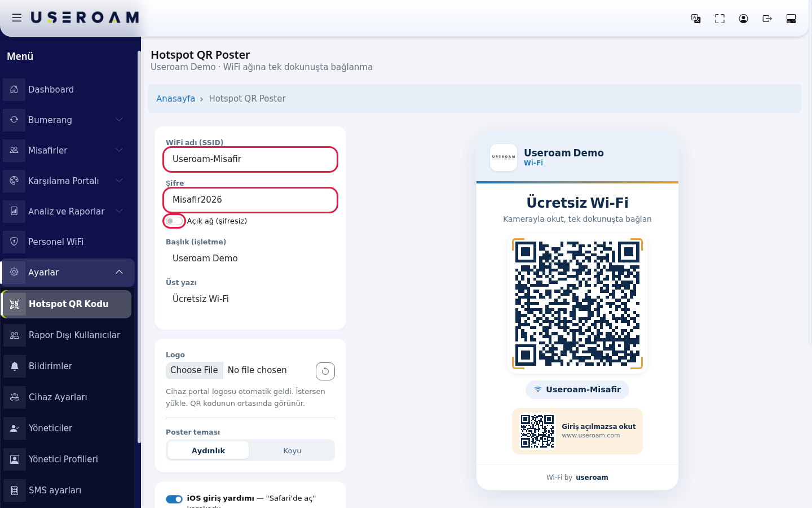Click the Personel WiFi shield icon
The image size is (812, 508).
pos(14,242)
